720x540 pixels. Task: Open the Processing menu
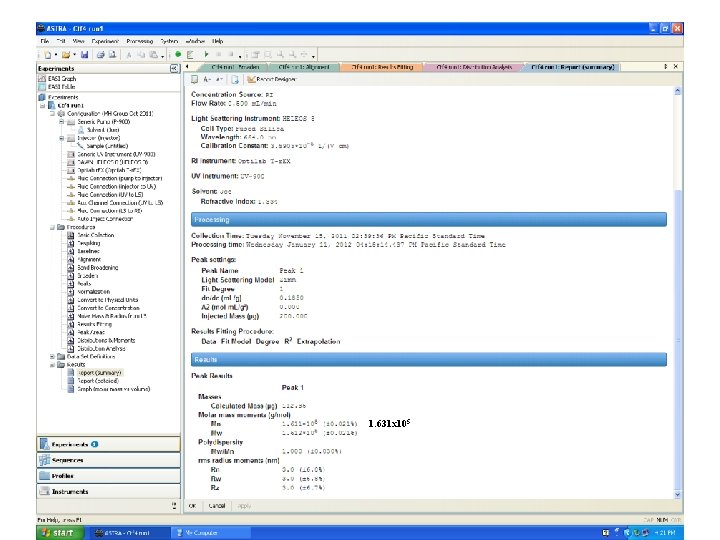pyautogui.click(x=140, y=41)
